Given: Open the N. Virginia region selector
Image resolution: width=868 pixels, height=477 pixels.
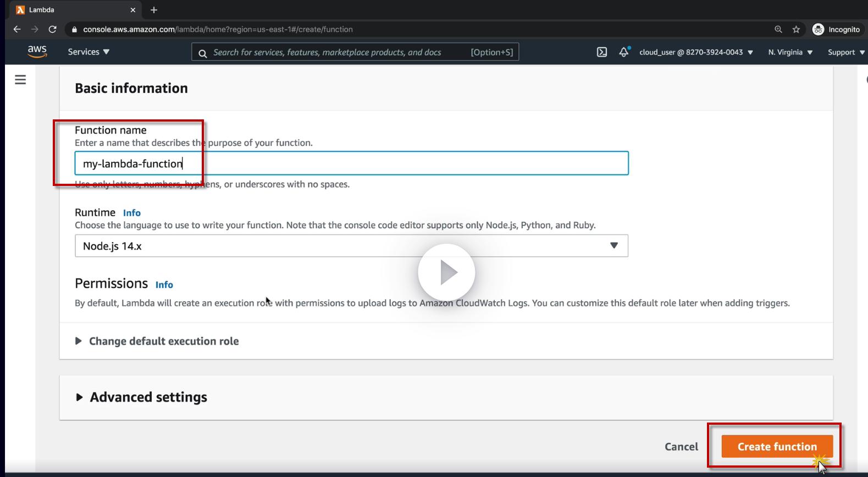Looking at the screenshot, I should [x=790, y=52].
